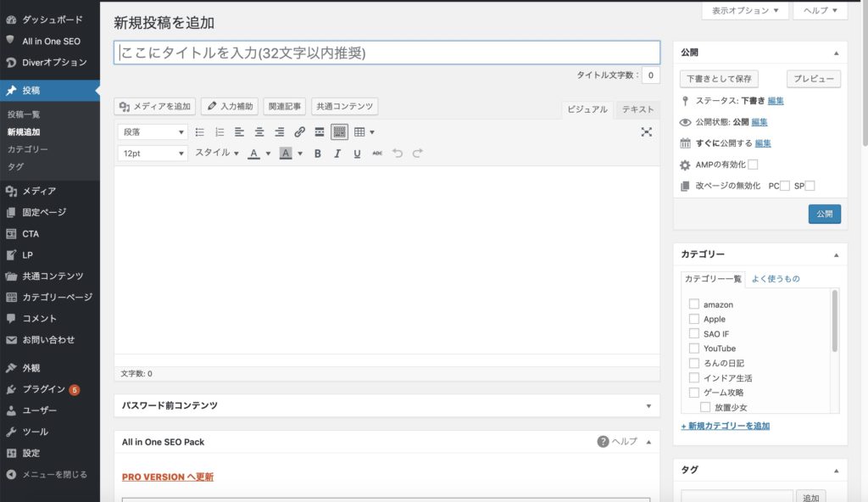This screenshot has width=868, height=502.
Task: Click the post title input field
Action: pyautogui.click(x=387, y=53)
